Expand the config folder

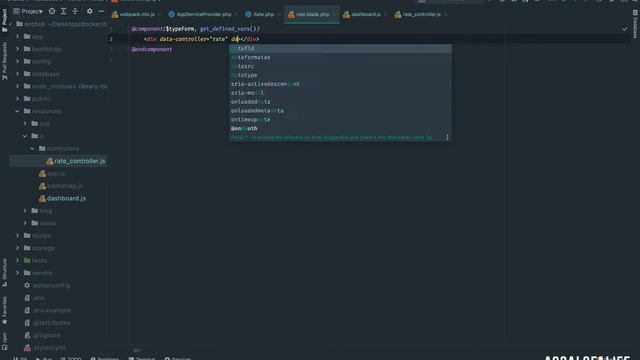[18, 61]
